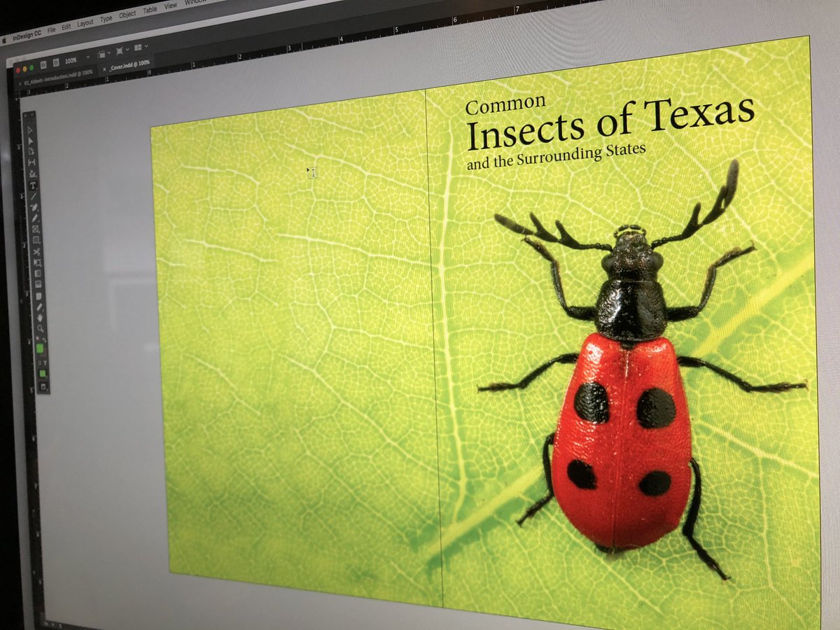The width and height of the screenshot is (840, 630).
Task: Select the Pencil tool
Action: click(35, 218)
